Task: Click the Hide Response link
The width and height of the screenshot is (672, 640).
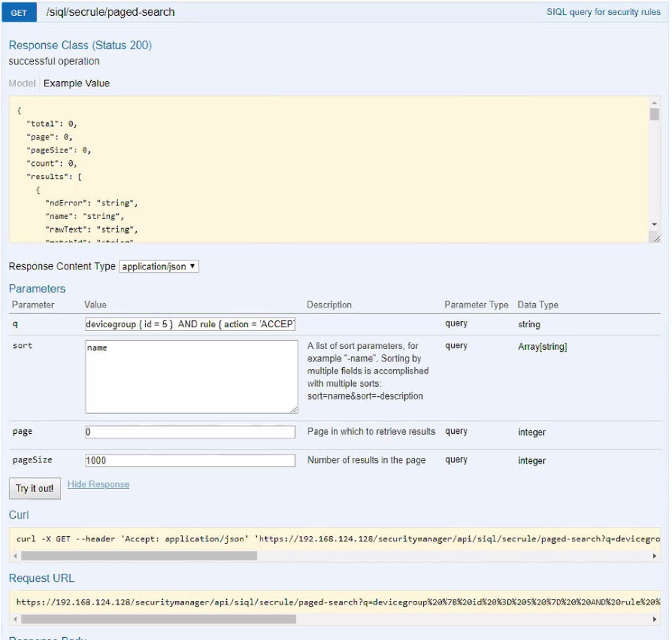Action: pyautogui.click(x=98, y=484)
